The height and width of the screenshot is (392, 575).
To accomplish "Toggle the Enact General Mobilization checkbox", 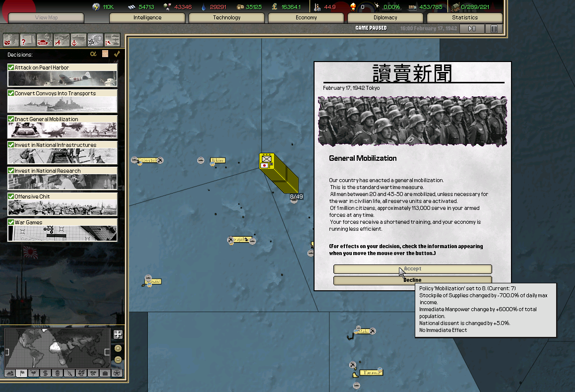I will click(x=11, y=119).
